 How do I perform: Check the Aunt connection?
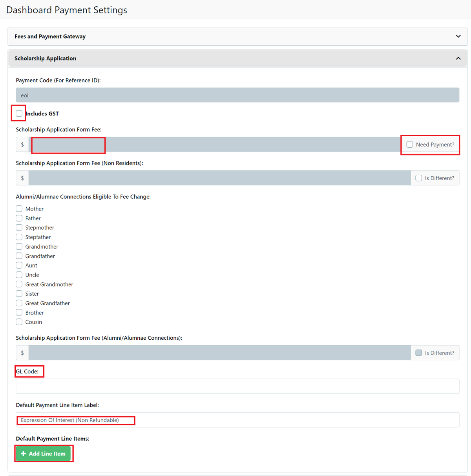[19, 265]
